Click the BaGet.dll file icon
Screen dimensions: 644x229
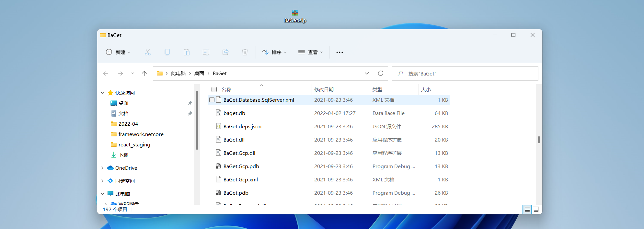coord(219,140)
